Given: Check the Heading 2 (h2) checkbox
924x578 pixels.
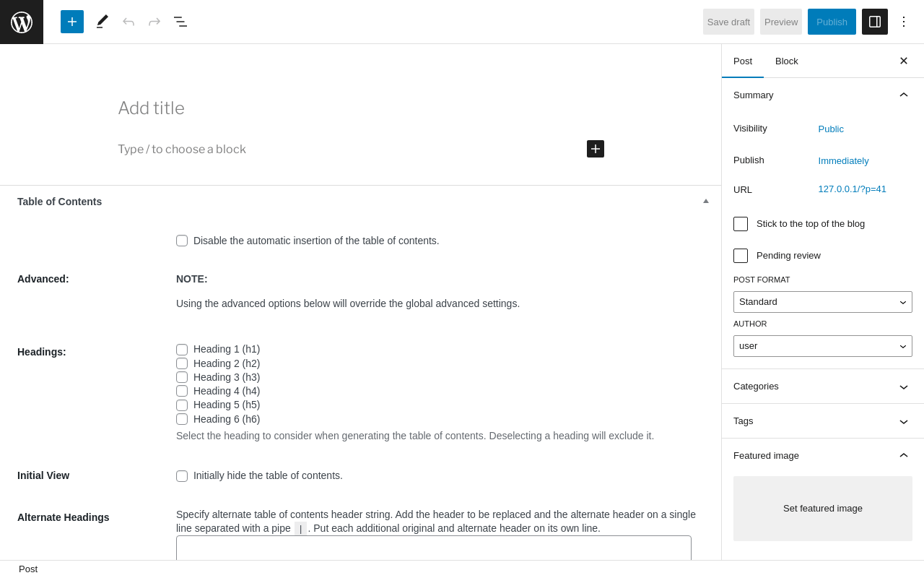Looking at the screenshot, I should [x=182, y=363].
